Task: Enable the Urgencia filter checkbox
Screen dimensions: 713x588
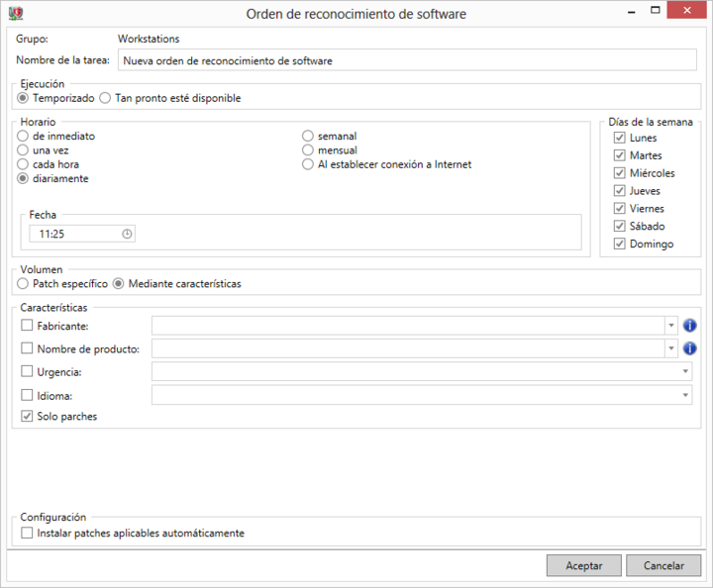Action: tap(27, 371)
